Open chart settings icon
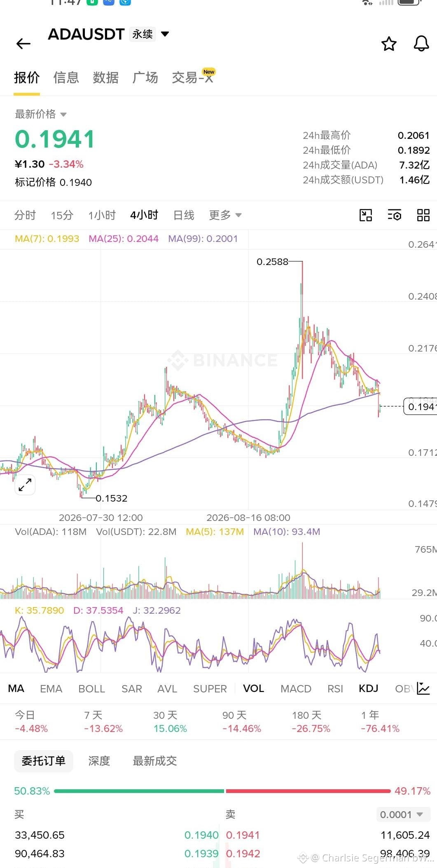Viewport: 437px width, 868px height. pyautogui.click(x=394, y=215)
